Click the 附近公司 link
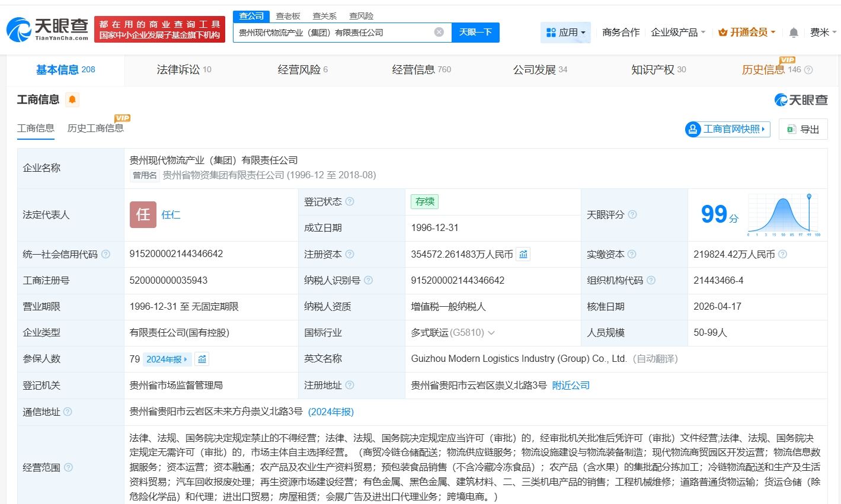Image resolution: width=841 pixels, height=504 pixels. point(571,385)
